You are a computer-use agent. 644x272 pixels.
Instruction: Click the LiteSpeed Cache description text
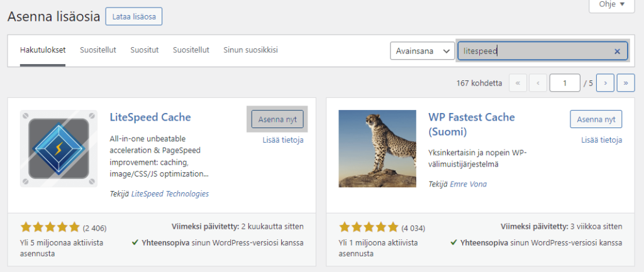[159, 156]
